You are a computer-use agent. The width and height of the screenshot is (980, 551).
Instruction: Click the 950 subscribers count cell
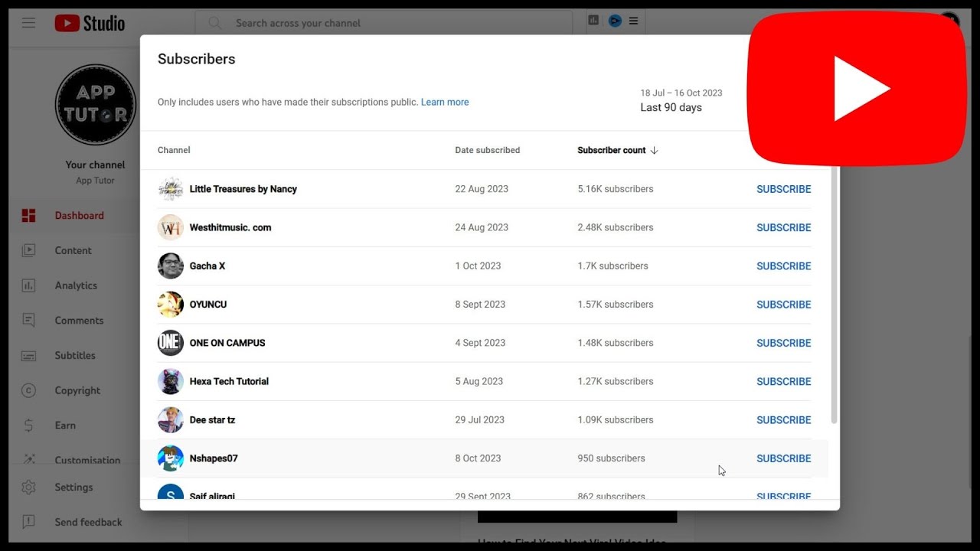611,458
